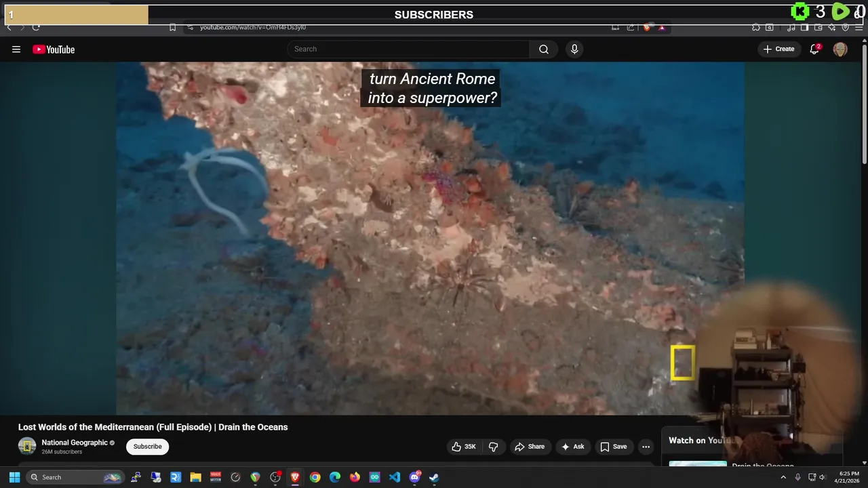The image size is (868, 488).
Task: Dislike the video
Action: pyautogui.click(x=493, y=447)
